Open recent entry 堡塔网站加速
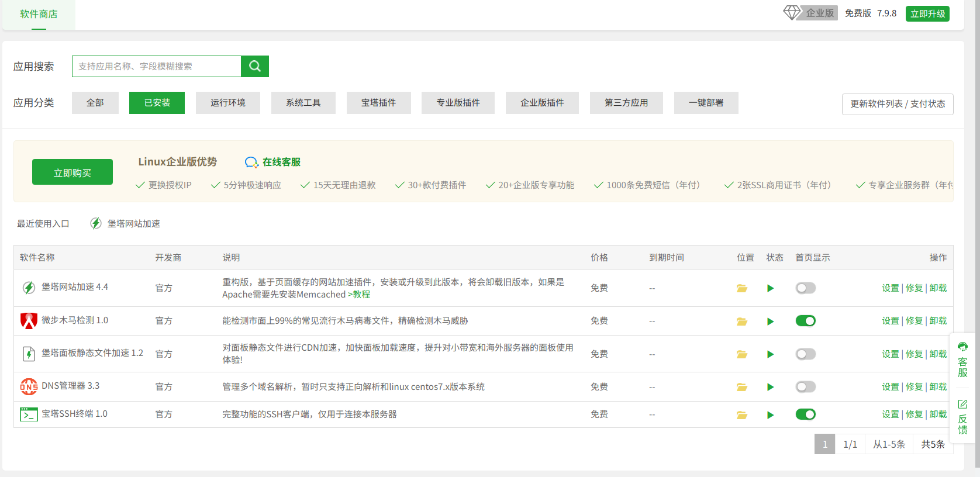The height and width of the screenshot is (477, 980). 125,223
